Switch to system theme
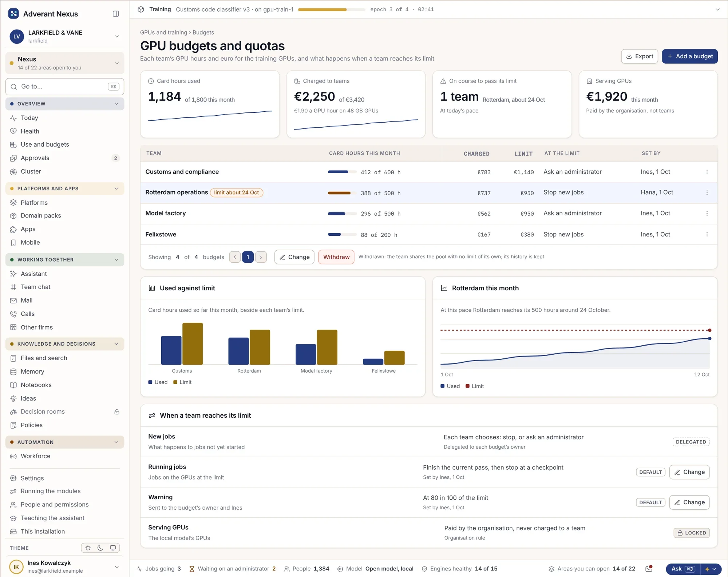This screenshot has height=577, width=728. click(113, 548)
